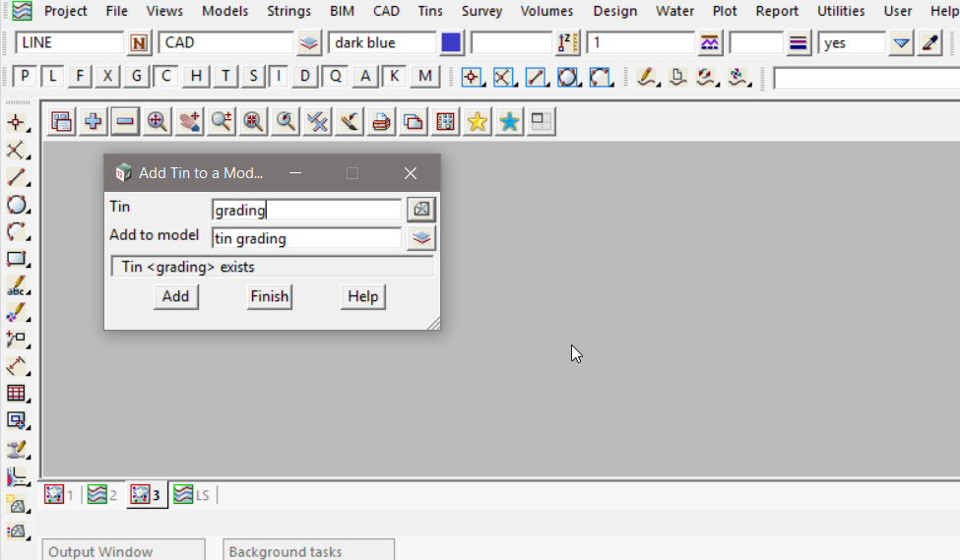Expand the blue down-arrow dropdown beside yes
Viewport: 960px width, 560px height.
pos(901,43)
